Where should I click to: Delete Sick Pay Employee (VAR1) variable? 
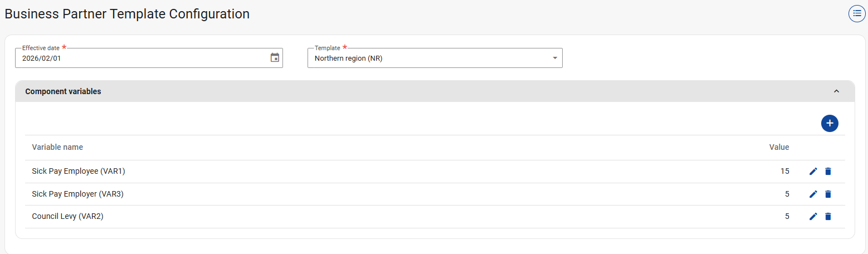click(x=828, y=172)
